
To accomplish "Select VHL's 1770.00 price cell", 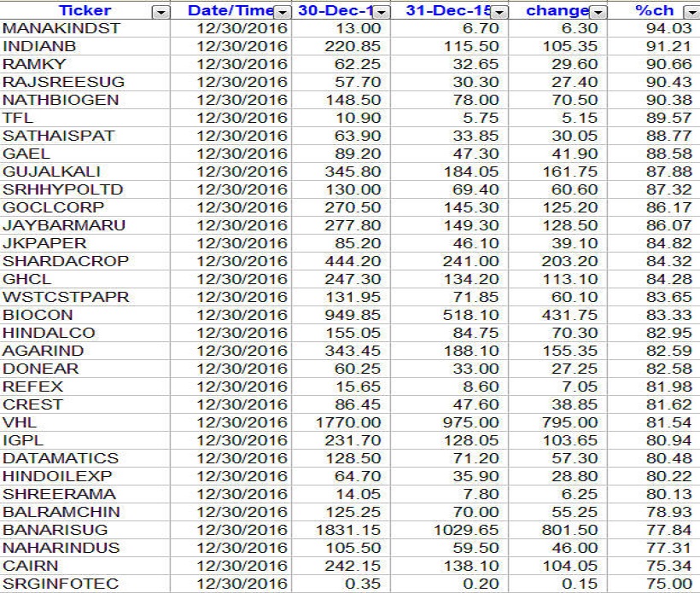I will click(x=341, y=422).
